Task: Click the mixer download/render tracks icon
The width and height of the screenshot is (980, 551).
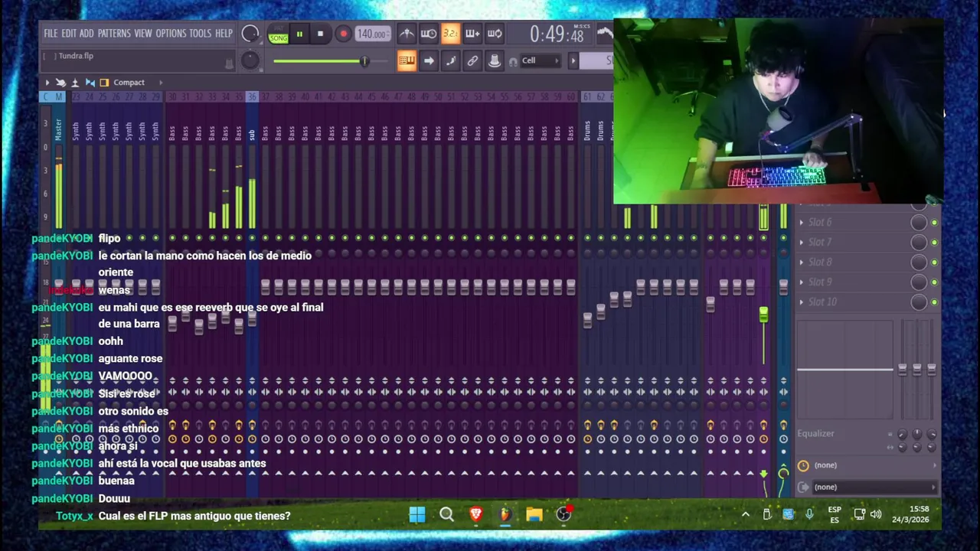Action: pyautogui.click(x=75, y=83)
